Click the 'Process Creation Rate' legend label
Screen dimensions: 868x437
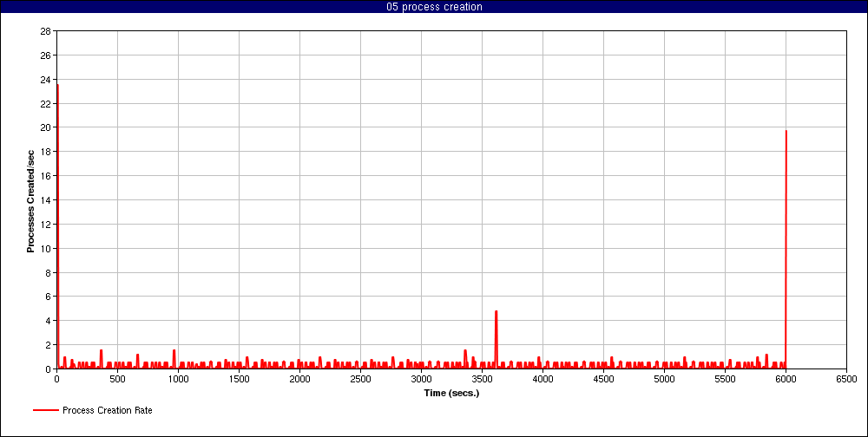click(x=108, y=410)
